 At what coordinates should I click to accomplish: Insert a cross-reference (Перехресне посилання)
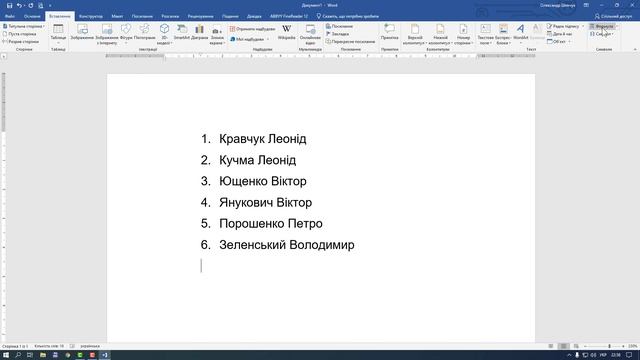pyautogui.click(x=350, y=42)
